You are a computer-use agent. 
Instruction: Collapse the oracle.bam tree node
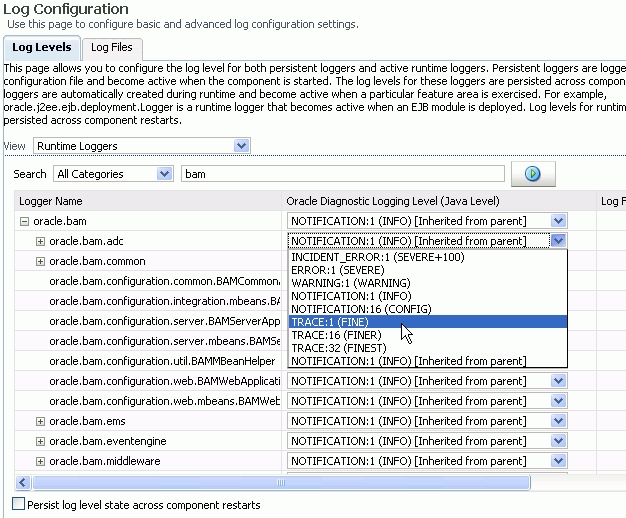[24, 221]
